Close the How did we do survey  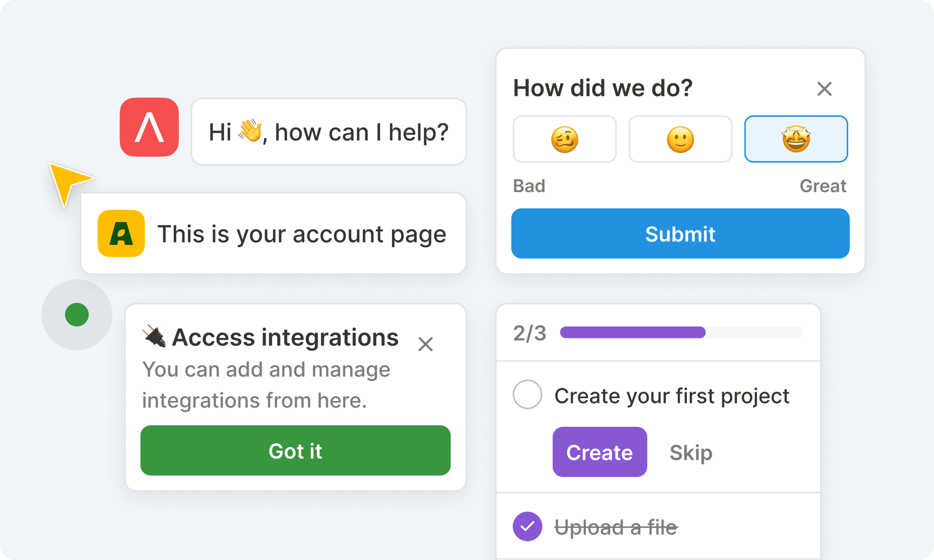824,89
